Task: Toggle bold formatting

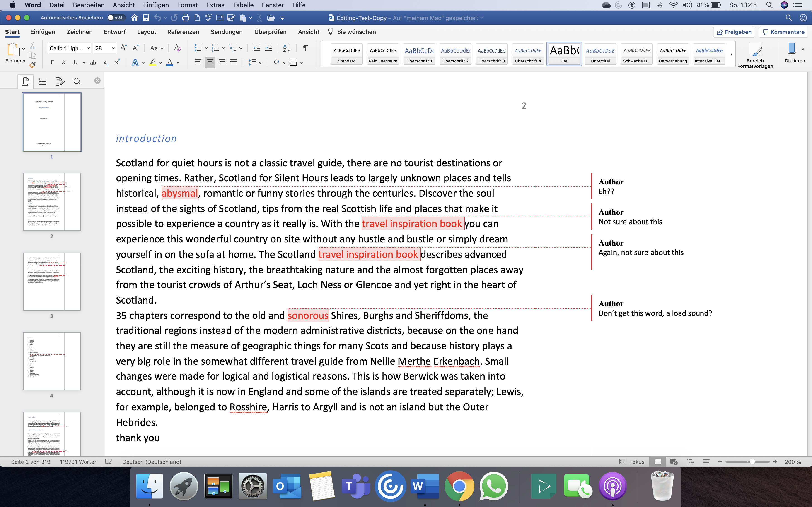Action: click(52, 62)
